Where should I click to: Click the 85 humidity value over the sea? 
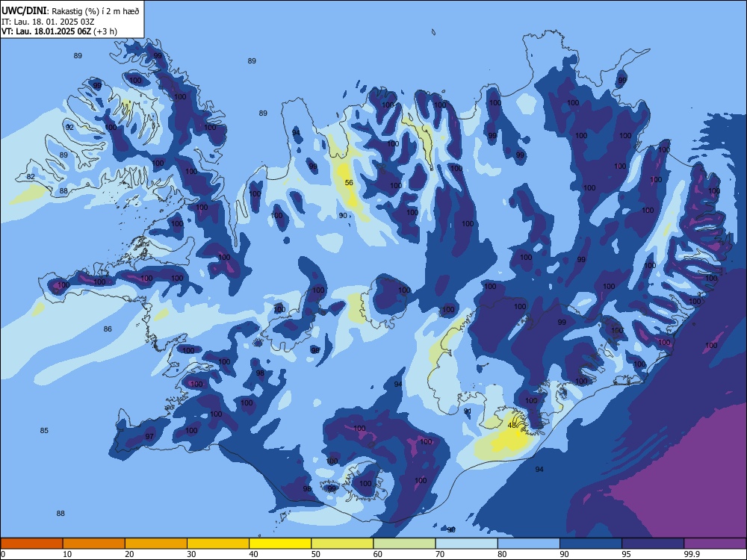tap(44, 431)
